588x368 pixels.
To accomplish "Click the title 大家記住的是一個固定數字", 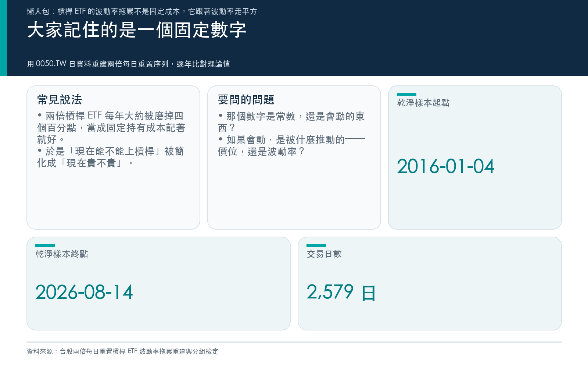I will click(137, 30).
